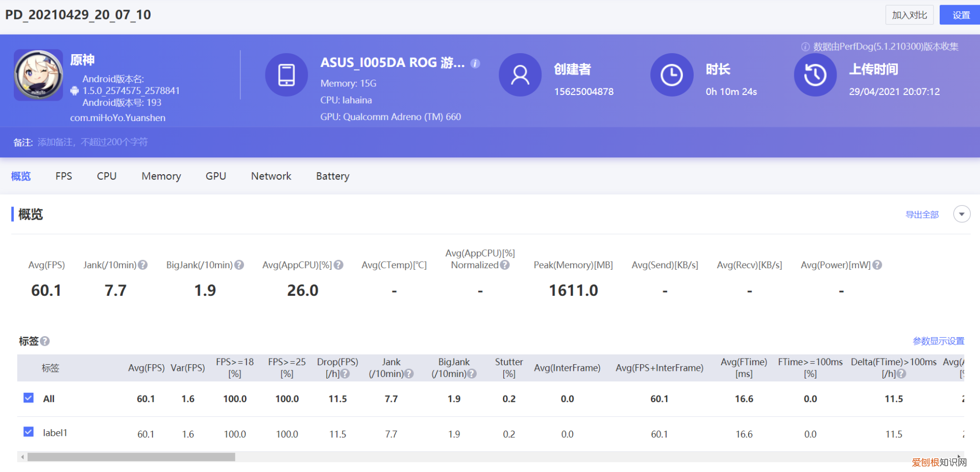980x472 pixels.
Task: Toggle the label1 row checkbox
Action: pos(29,432)
